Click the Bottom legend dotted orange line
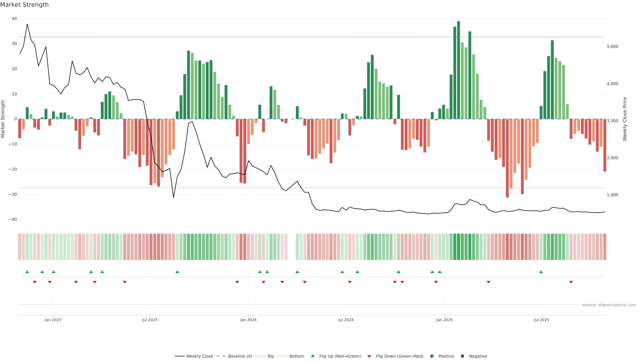Screen dimensions: 644x362 (282, 356)
